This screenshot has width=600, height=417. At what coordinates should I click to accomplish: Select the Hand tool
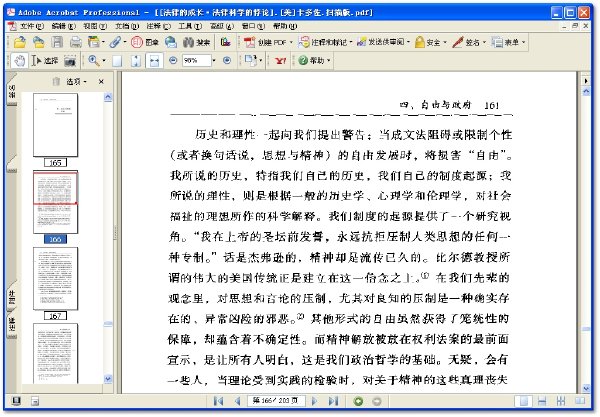coord(19,60)
